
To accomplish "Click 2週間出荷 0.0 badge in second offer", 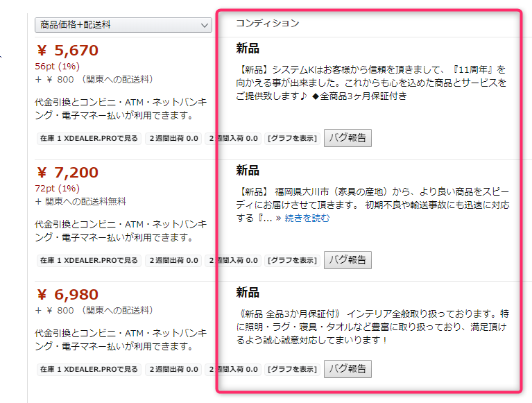I will click(x=174, y=261).
